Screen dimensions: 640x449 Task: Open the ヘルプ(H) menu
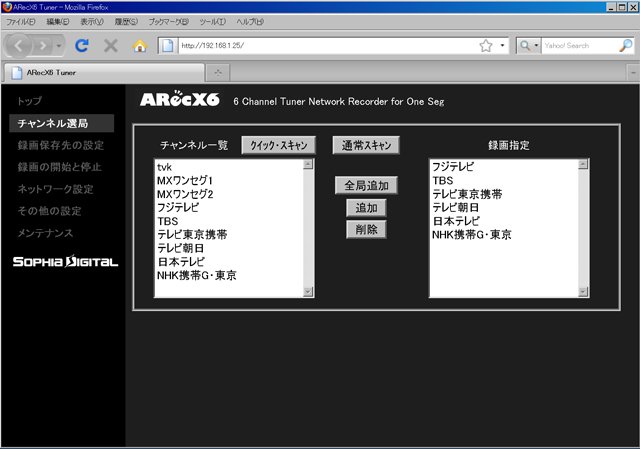coord(250,22)
